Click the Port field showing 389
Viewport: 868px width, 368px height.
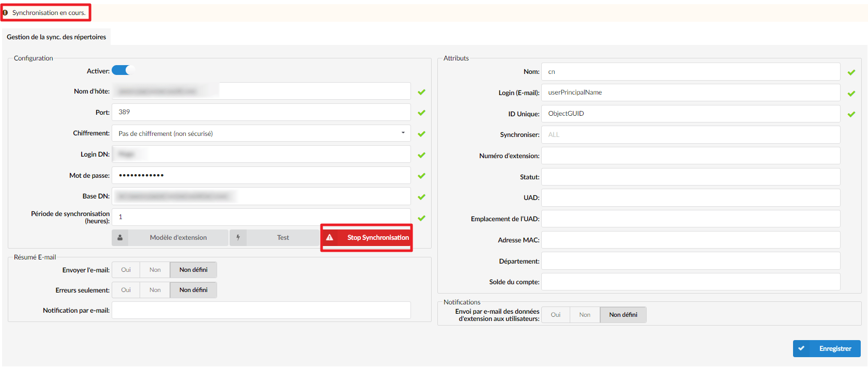pyautogui.click(x=261, y=112)
